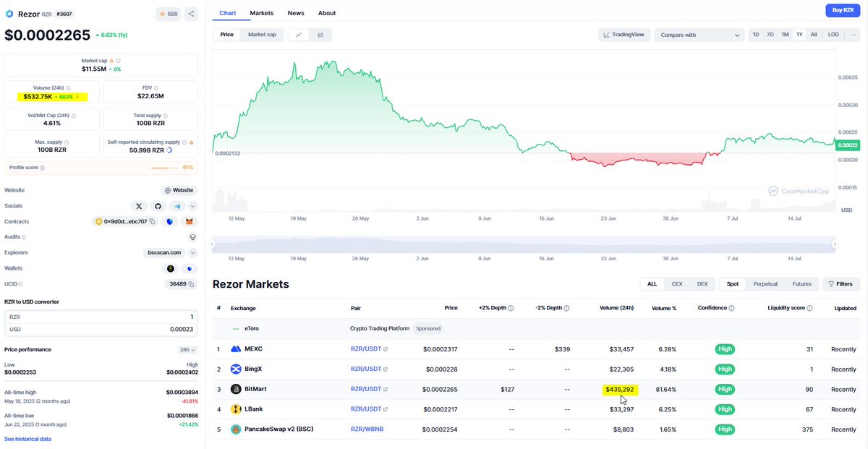Click the shield icon in the Contracts row

coord(170,221)
